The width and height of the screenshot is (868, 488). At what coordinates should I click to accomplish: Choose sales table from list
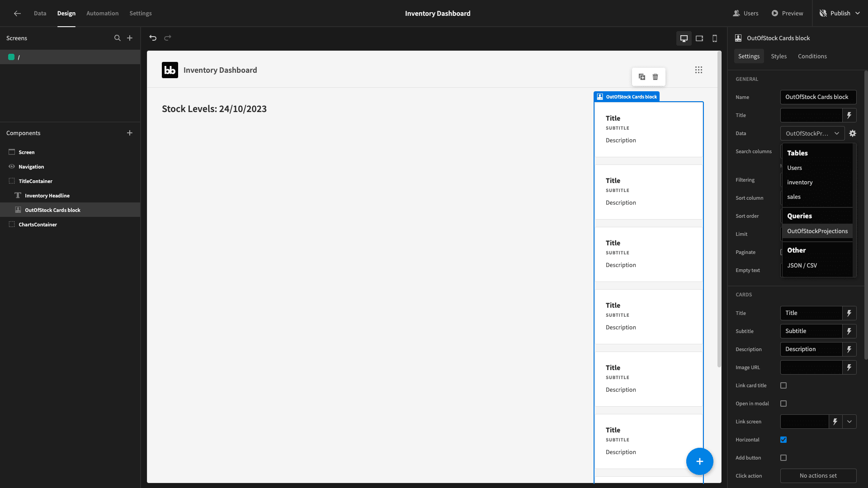click(817, 197)
